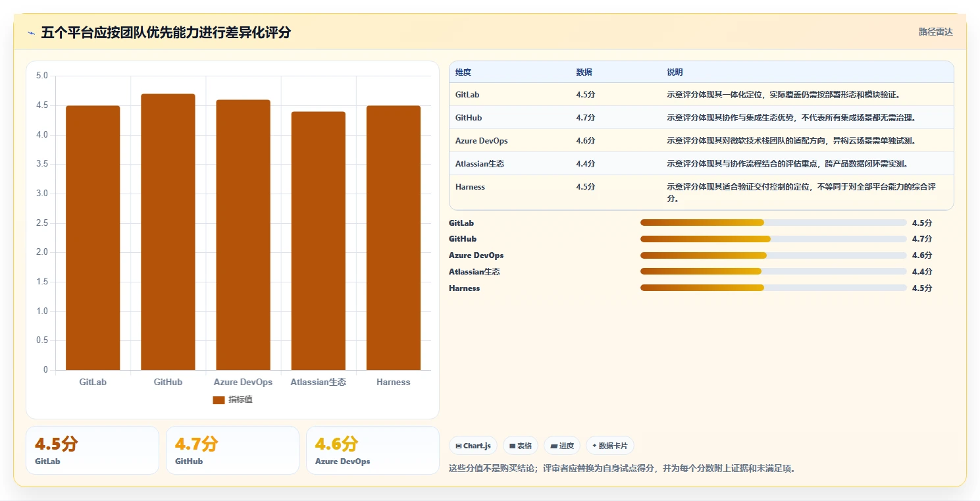The height and width of the screenshot is (501, 980).
Task: Click the 5.0 y-axis value
Action: (41, 76)
